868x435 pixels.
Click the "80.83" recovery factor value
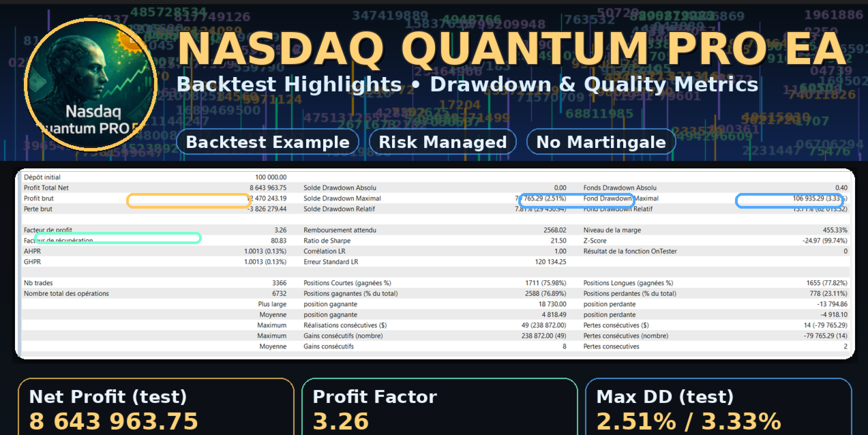pos(279,241)
